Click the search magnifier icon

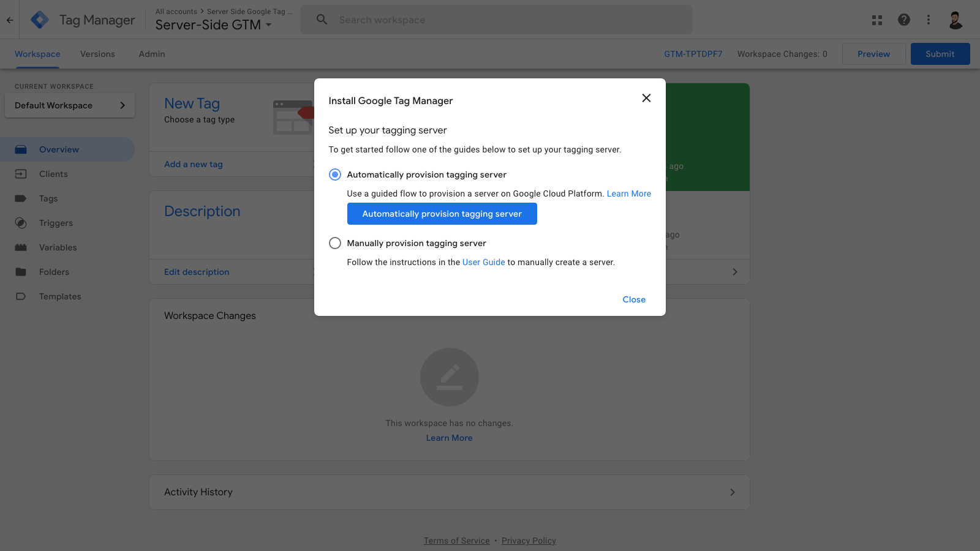(322, 20)
